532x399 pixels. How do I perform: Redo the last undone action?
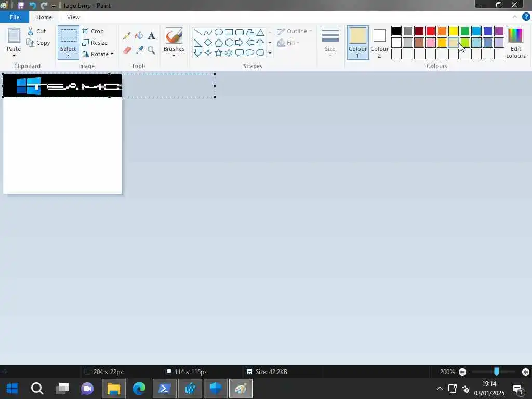pyautogui.click(x=44, y=5)
